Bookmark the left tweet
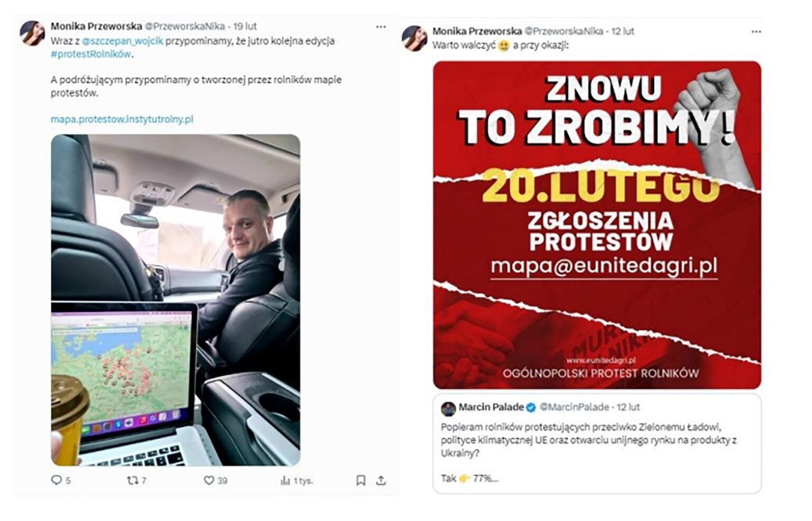The image size is (812, 521). point(361,480)
